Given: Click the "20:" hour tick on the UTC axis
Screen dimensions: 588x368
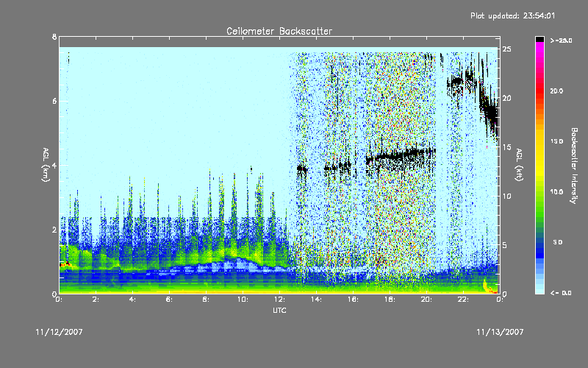Looking at the screenshot, I should [427, 300].
